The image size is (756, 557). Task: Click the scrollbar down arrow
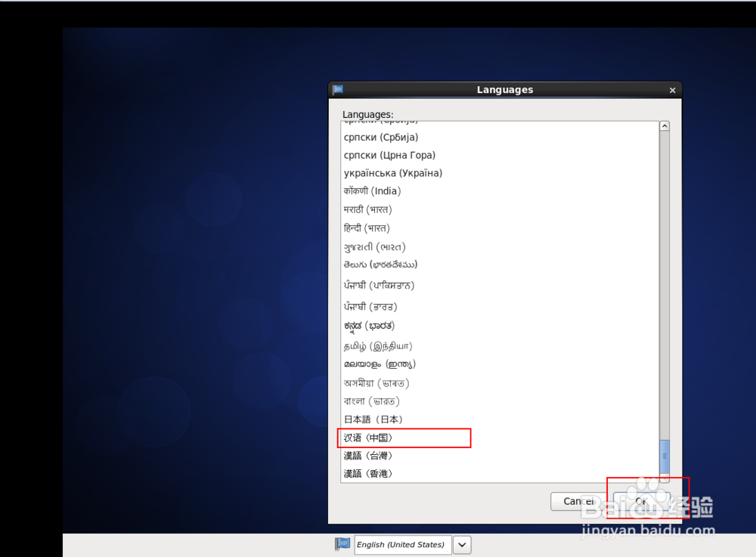tap(665, 478)
